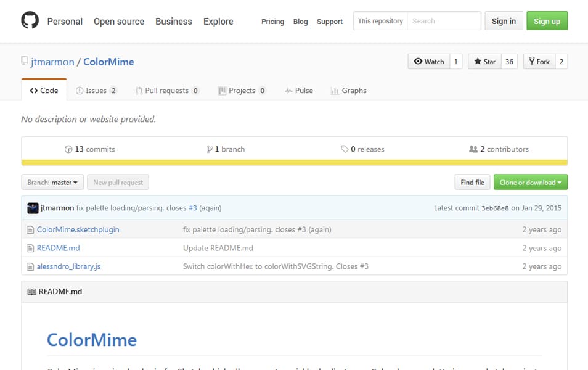Click the jtmarmon avatar thumbnail

[33, 208]
